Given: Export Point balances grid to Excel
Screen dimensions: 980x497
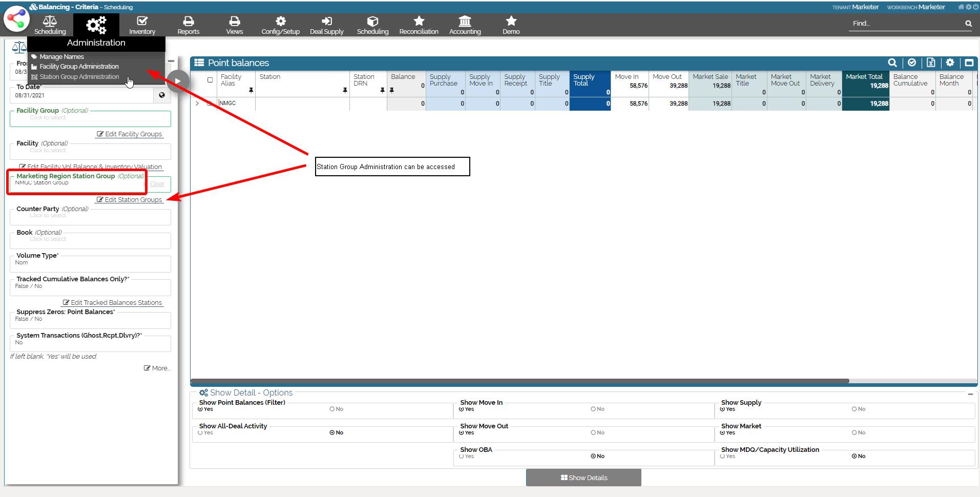Looking at the screenshot, I should (931, 63).
